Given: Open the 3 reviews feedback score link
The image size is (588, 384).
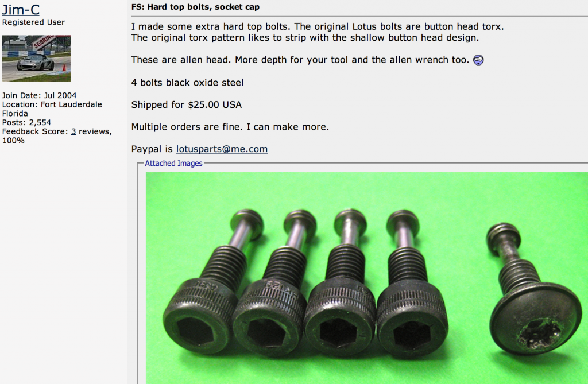Looking at the screenshot, I should click(x=73, y=131).
